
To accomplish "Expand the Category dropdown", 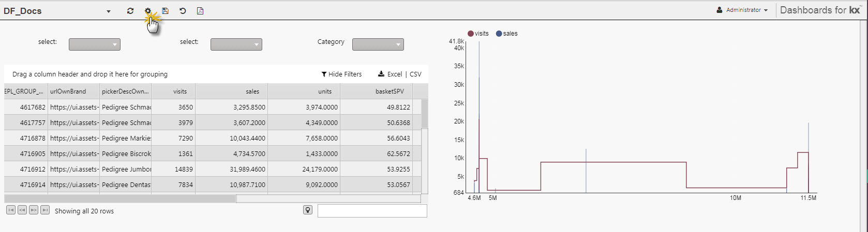I will [x=378, y=44].
